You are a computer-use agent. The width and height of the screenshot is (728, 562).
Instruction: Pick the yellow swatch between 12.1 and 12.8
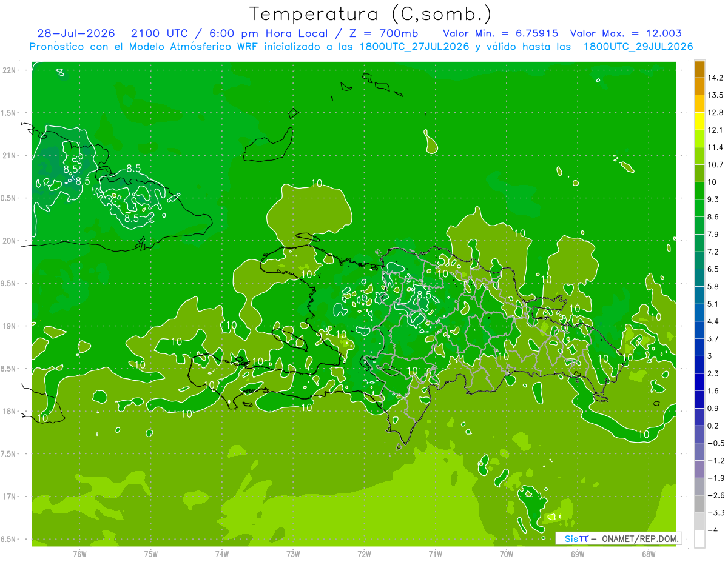click(699, 122)
